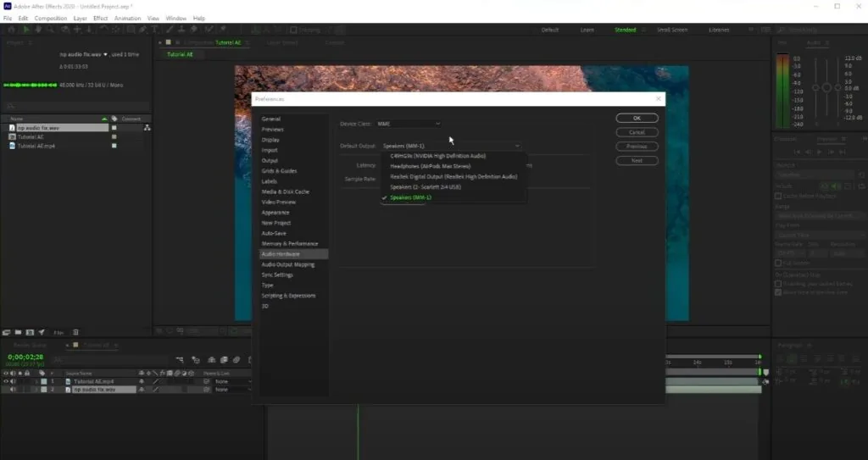Select the Type tool
Viewport: 868px width, 460px height.
coord(154,30)
